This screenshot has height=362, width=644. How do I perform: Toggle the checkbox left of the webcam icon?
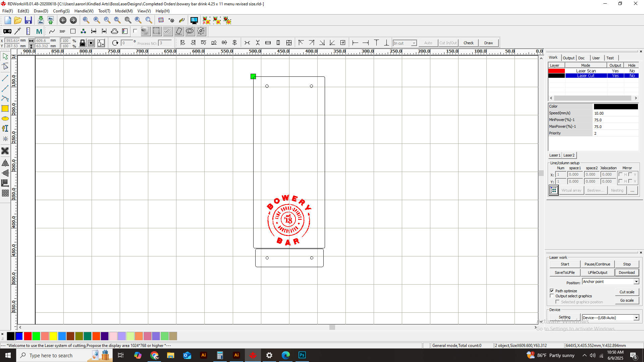click(x=135, y=31)
